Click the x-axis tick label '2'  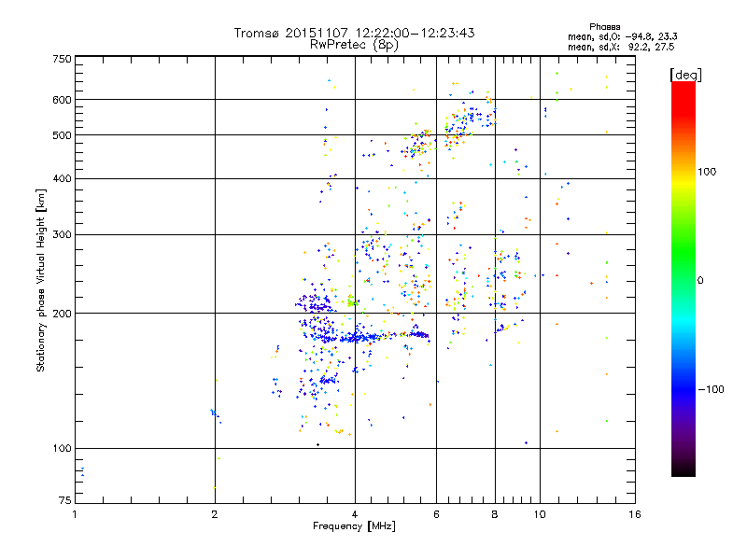(215, 514)
